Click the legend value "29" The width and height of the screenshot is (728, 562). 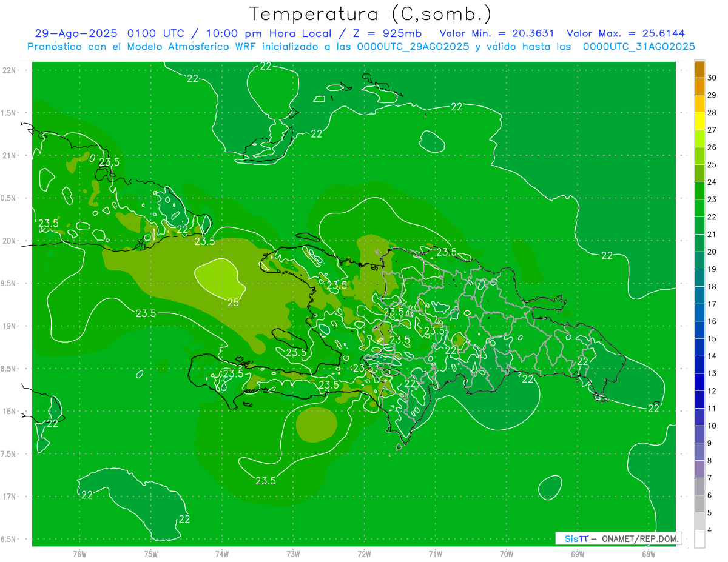click(x=712, y=95)
